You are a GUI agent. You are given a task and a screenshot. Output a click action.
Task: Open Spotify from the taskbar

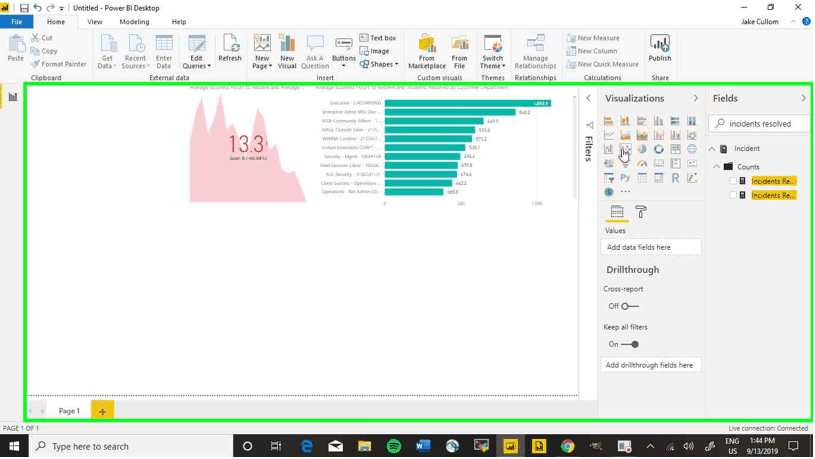(x=394, y=447)
